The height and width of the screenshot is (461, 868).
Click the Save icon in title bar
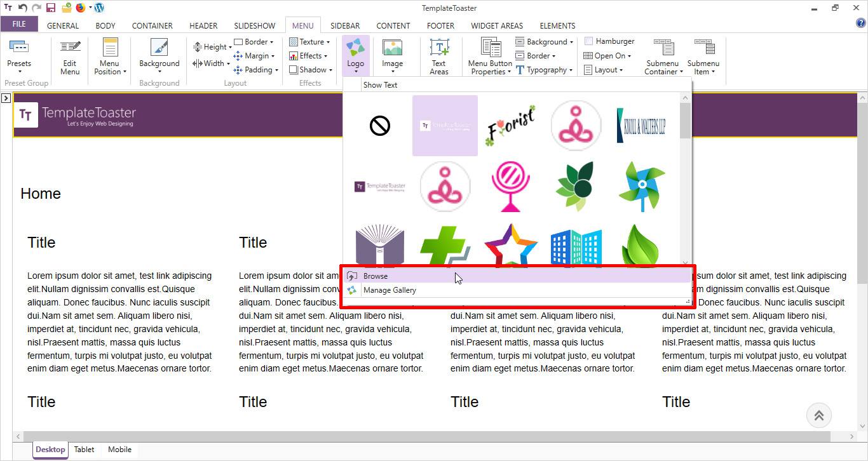[x=51, y=8]
